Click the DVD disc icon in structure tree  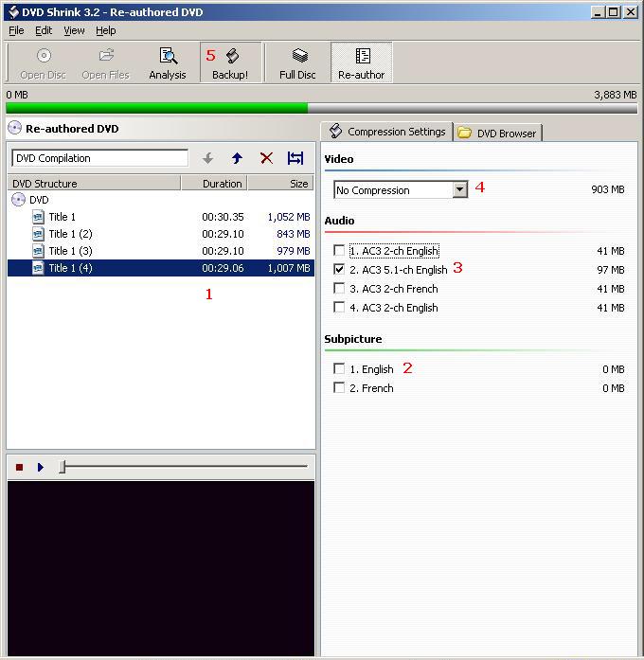(x=18, y=200)
